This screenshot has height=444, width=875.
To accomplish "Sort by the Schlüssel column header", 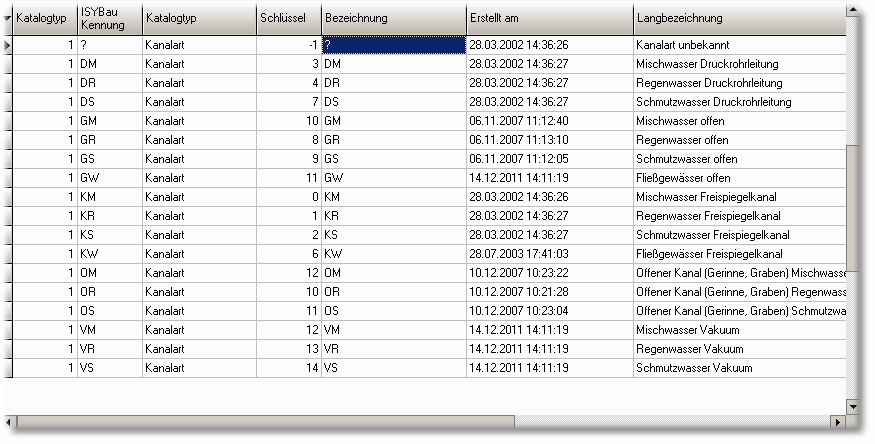I will [288, 19].
